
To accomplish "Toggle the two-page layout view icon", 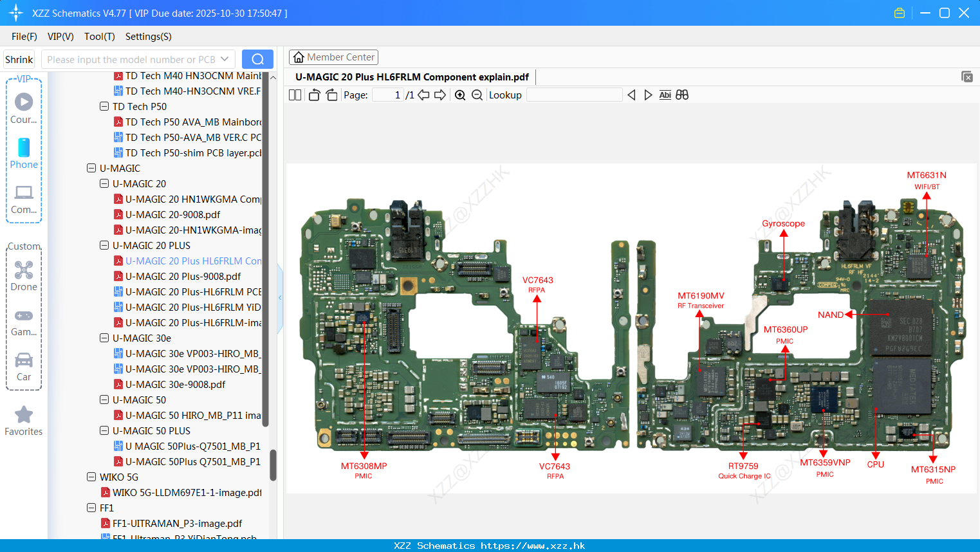I will tap(295, 95).
